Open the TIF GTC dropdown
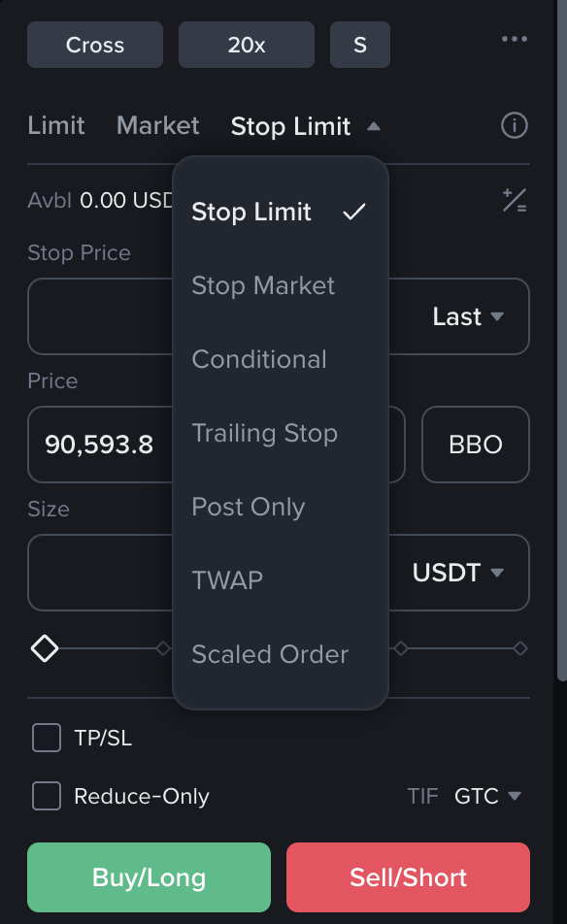 tap(488, 796)
